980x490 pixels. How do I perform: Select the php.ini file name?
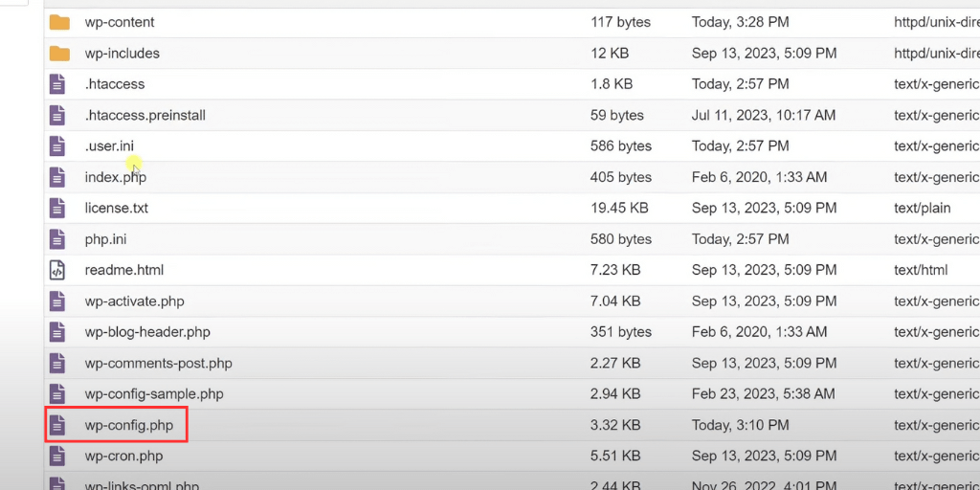click(x=105, y=238)
